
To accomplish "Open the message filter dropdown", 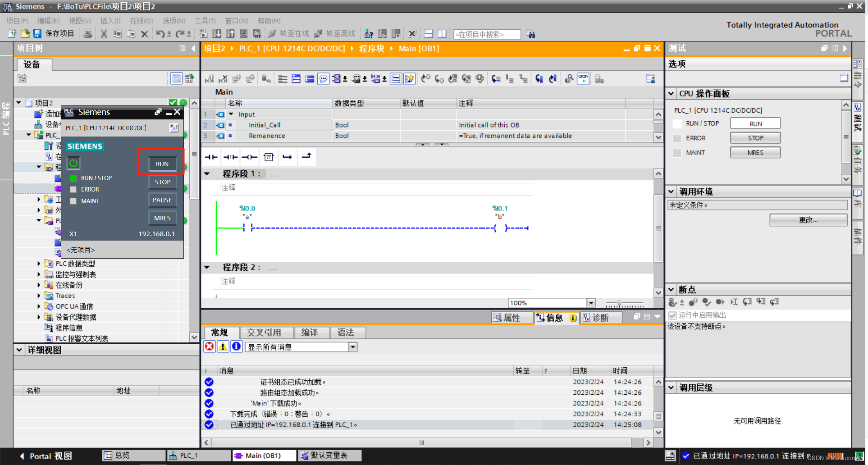I will pos(353,347).
